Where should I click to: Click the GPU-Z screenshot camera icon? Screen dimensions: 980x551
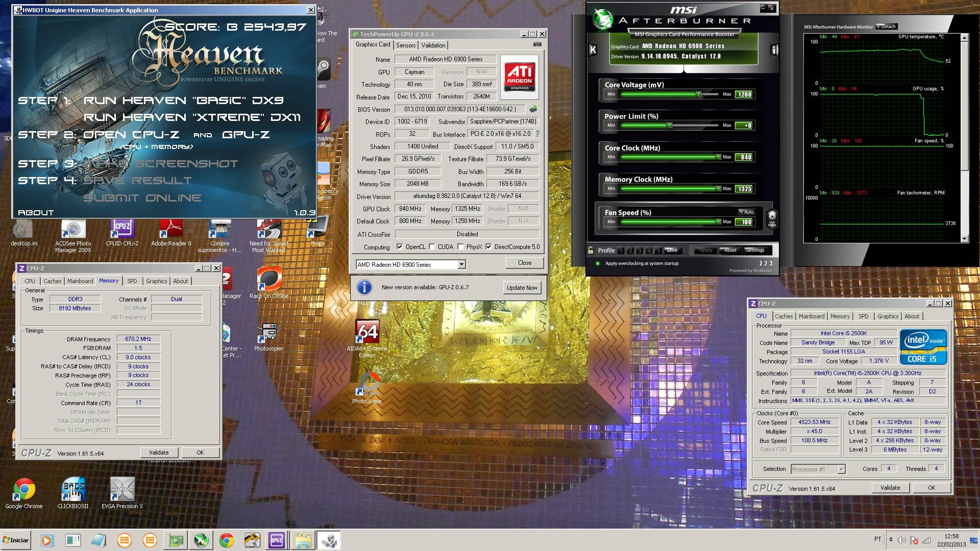pyautogui.click(x=537, y=44)
